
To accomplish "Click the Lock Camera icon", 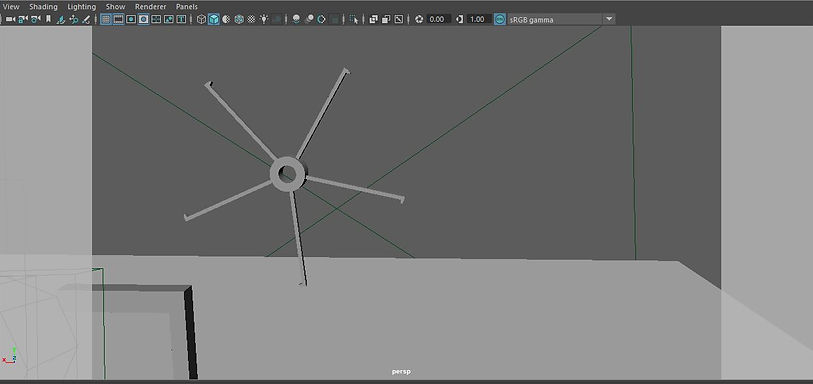I will 23,19.
